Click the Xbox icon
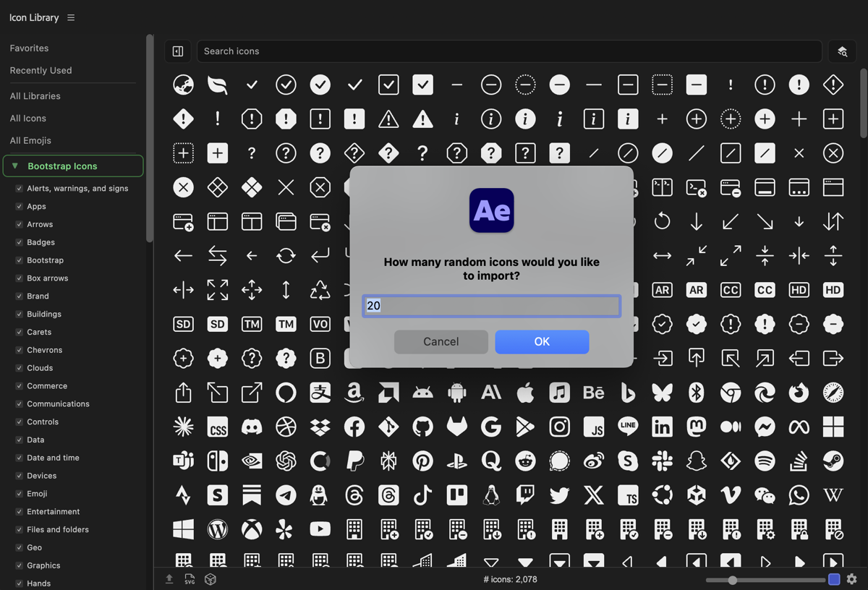The width and height of the screenshot is (868, 590). pos(252,529)
